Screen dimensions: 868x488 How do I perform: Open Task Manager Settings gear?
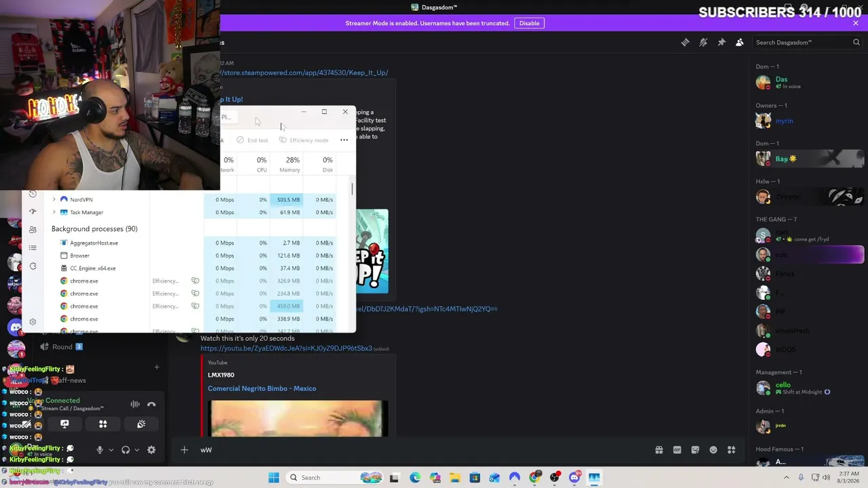(x=33, y=321)
